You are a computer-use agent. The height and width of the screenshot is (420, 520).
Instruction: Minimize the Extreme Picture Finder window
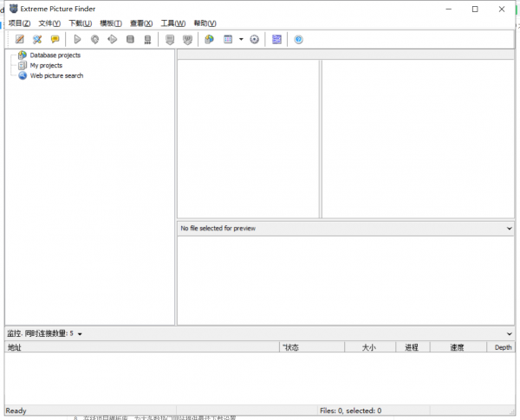click(449, 9)
